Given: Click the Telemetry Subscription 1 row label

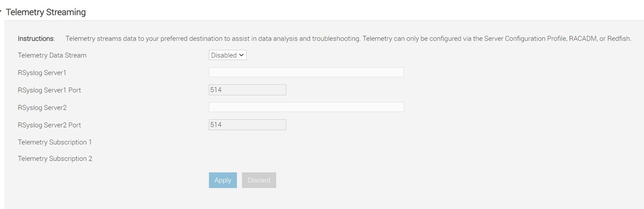Looking at the screenshot, I should [x=55, y=142].
